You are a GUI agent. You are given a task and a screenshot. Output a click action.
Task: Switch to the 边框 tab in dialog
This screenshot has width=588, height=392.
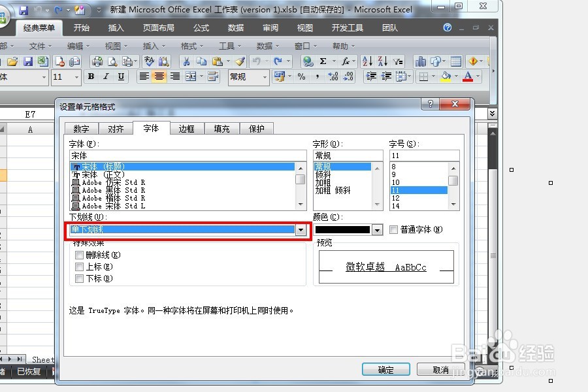(186, 129)
